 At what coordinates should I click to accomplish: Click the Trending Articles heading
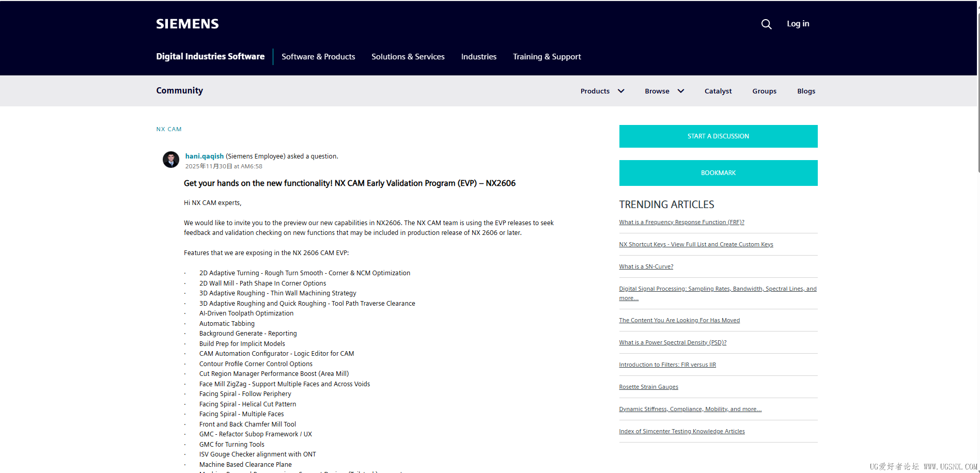click(x=667, y=204)
